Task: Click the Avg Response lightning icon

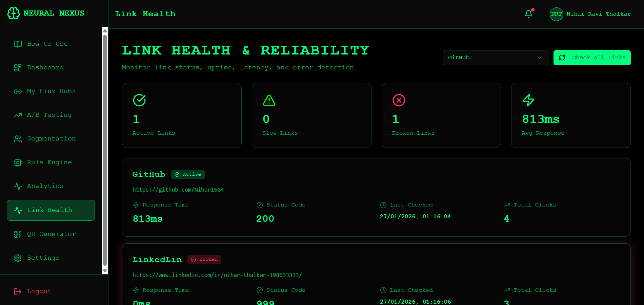Action: pos(528,100)
